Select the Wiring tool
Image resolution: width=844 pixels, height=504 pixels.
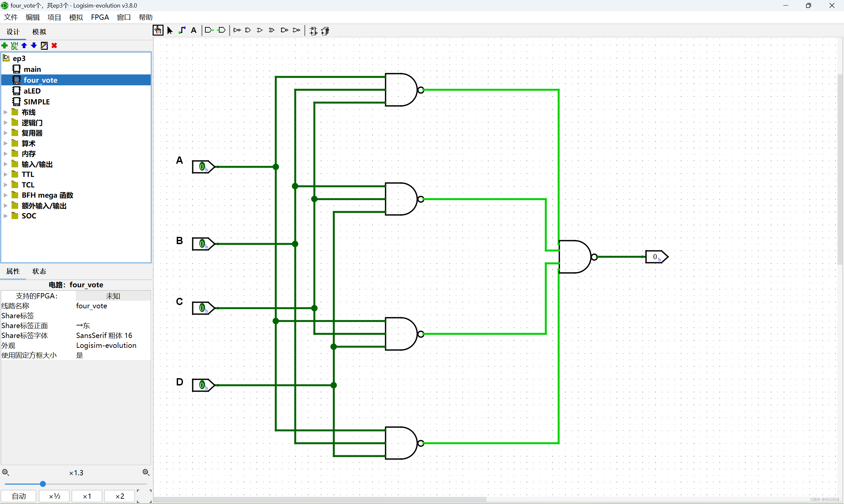tap(182, 31)
